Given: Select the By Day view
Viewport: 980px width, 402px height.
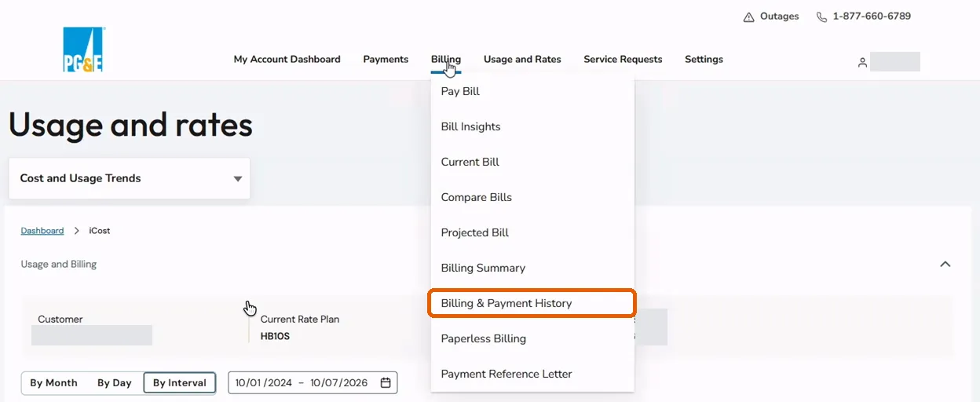Looking at the screenshot, I should pyautogui.click(x=115, y=383).
